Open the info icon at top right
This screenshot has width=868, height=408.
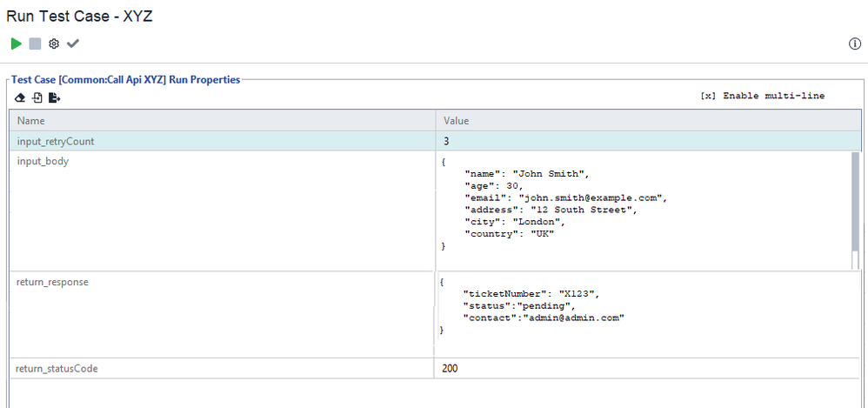(x=854, y=44)
